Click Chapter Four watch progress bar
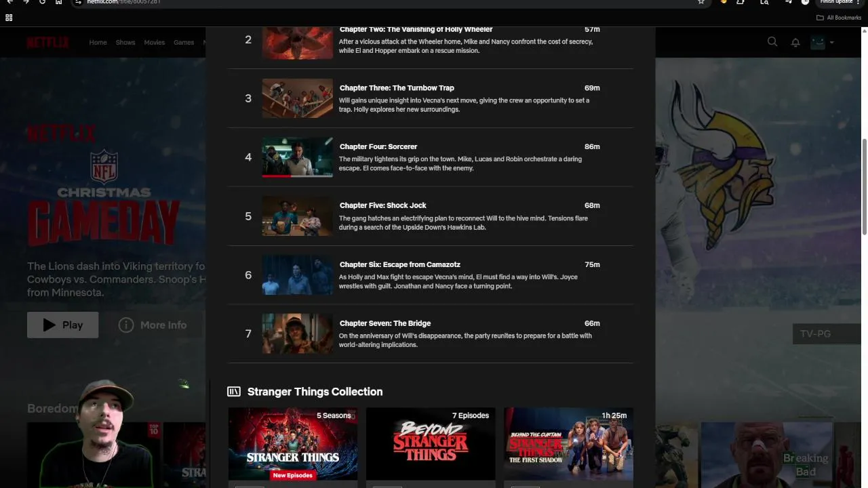This screenshot has width=868, height=488. point(298,176)
